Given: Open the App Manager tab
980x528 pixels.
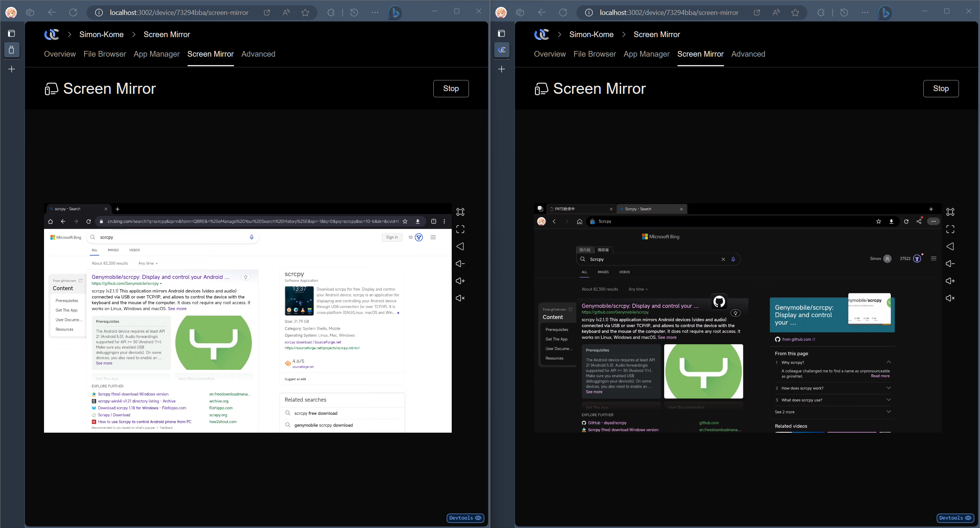Looking at the screenshot, I should [x=157, y=54].
